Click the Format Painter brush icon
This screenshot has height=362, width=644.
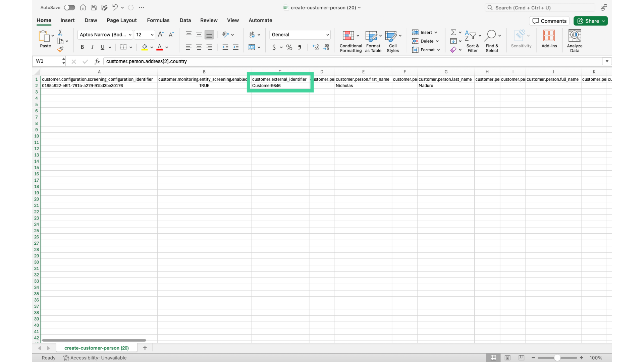tap(60, 50)
